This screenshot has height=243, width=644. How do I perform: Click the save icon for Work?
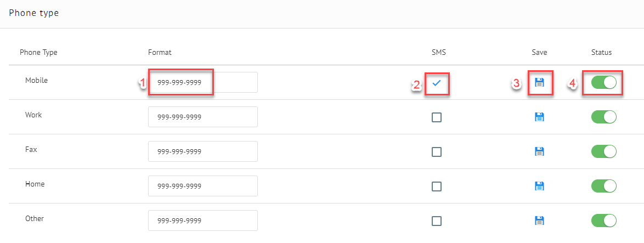(539, 117)
